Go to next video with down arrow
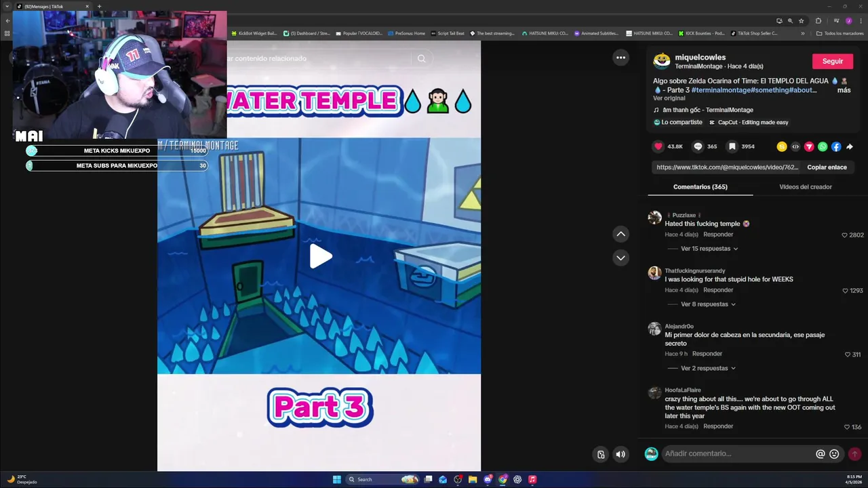The image size is (868, 488). pyautogui.click(x=620, y=258)
